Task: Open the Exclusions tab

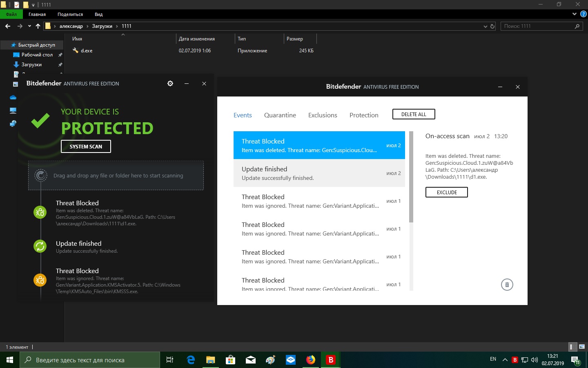Action: pos(323,115)
